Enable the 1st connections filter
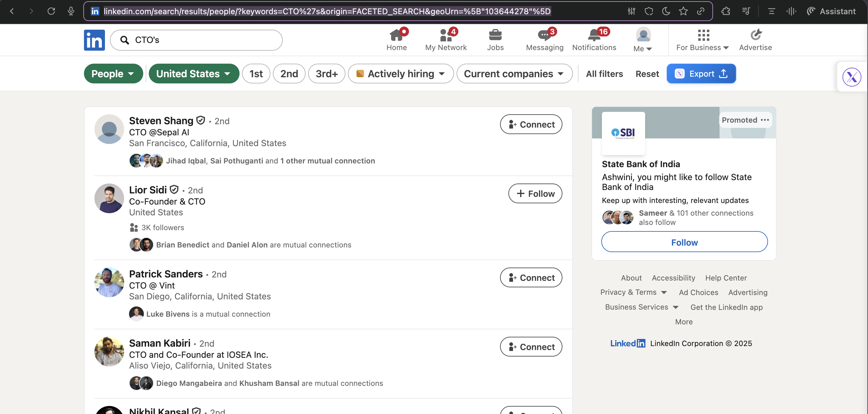This screenshot has height=414, width=868. point(256,74)
